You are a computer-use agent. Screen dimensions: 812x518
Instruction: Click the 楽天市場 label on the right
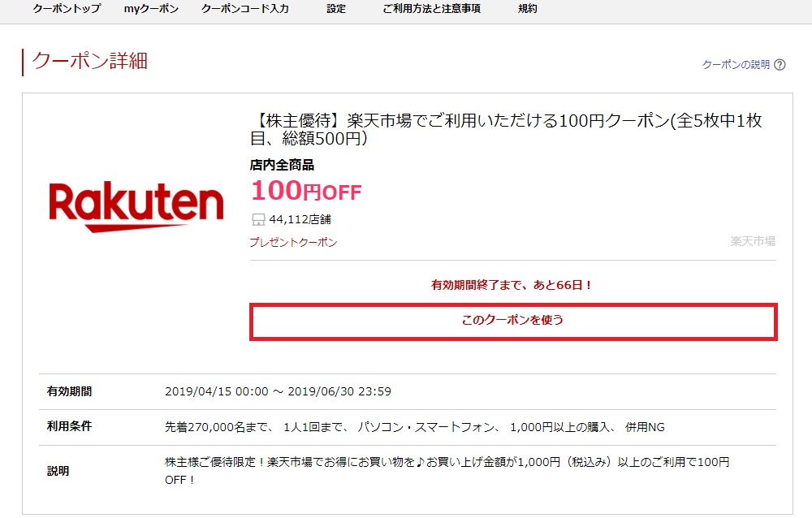click(753, 241)
